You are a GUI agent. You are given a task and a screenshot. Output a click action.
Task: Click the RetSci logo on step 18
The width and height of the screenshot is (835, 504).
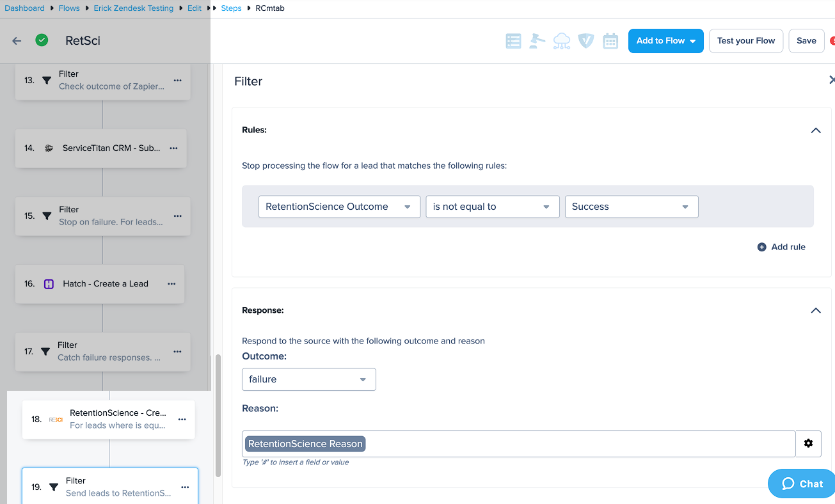(x=56, y=420)
